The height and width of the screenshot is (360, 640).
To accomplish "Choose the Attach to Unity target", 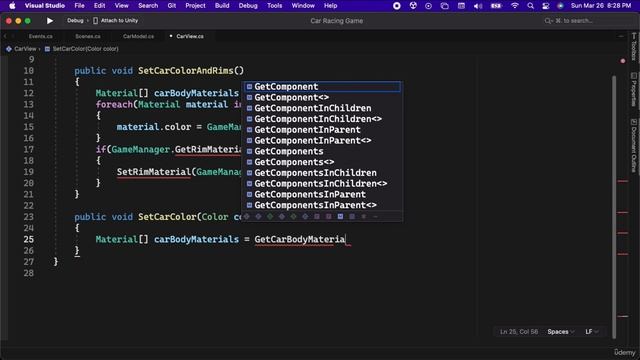I will tap(116, 20).
